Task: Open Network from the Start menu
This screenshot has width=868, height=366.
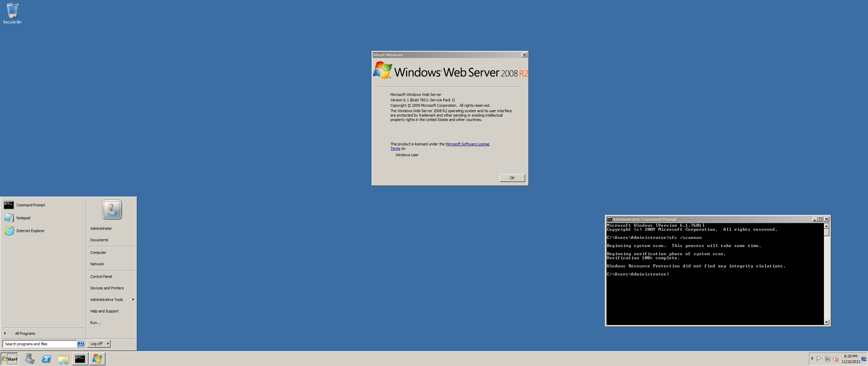Action: pos(97,264)
